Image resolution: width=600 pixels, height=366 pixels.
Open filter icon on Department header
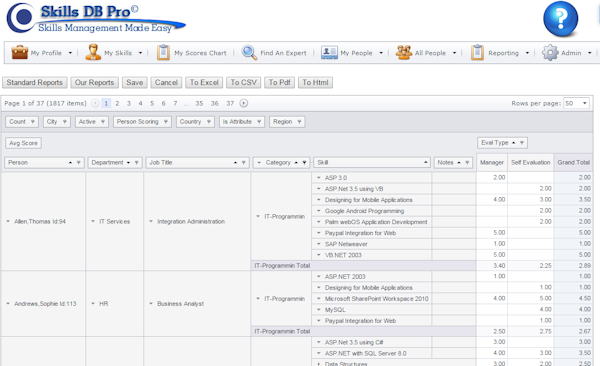click(x=137, y=163)
